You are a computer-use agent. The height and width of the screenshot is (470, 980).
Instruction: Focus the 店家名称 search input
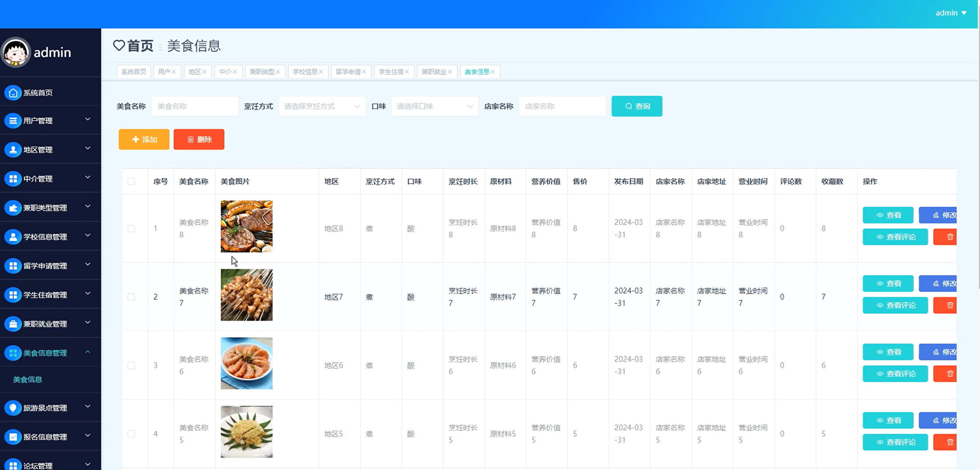563,106
